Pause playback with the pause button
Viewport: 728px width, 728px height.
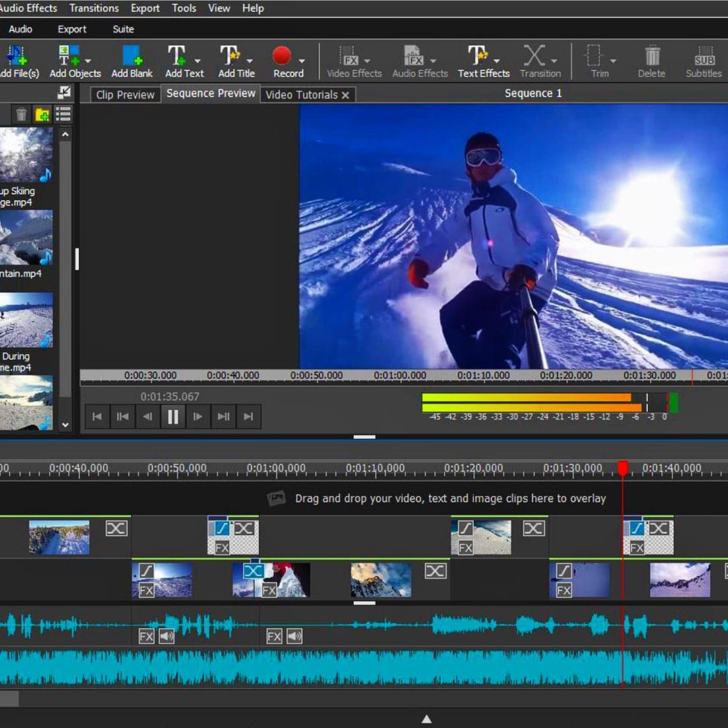173,417
